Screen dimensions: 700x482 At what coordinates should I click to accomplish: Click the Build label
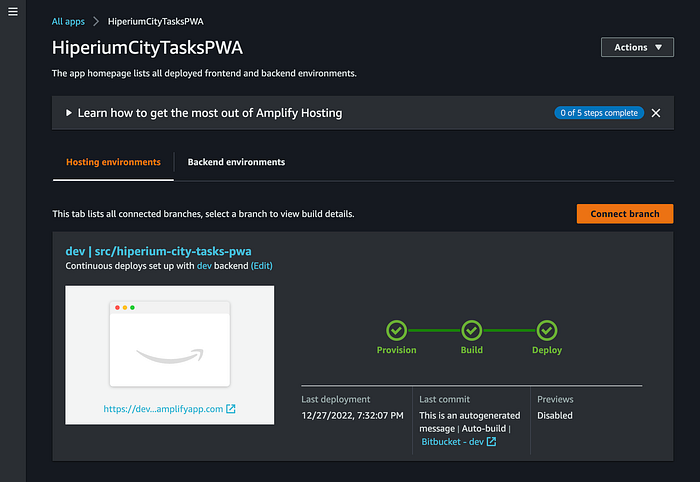(471, 350)
